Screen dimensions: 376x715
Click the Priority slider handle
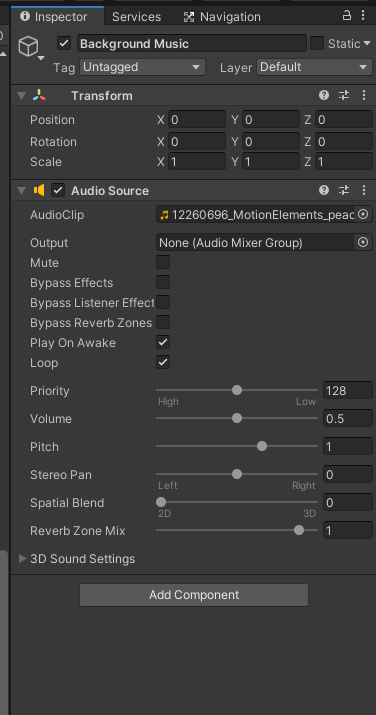pyautogui.click(x=237, y=390)
